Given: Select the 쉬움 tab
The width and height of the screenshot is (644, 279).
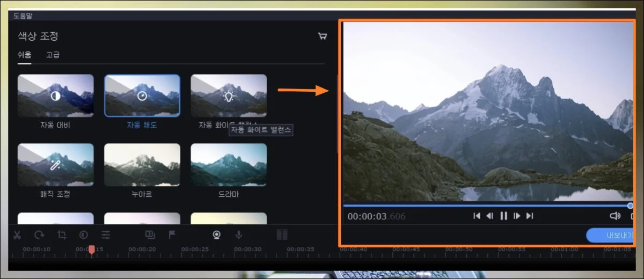Looking at the screenshot, I should pyautogui.click(x=24, y=55).
